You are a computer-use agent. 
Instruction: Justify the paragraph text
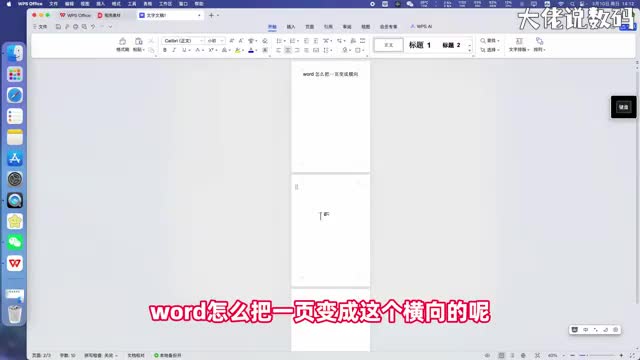tap(307, 50)
